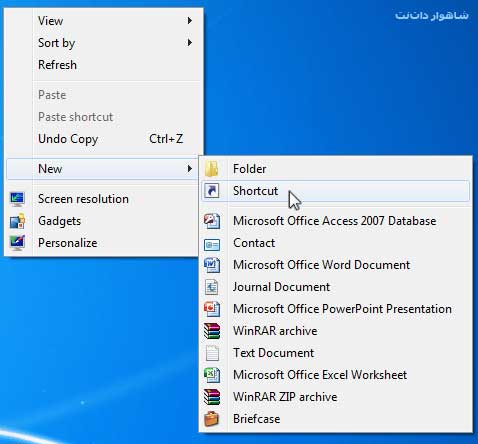This screenshot has width=478, height=444.
Task: Click the Gadgets icon
Action: click(x=17, y=221)
